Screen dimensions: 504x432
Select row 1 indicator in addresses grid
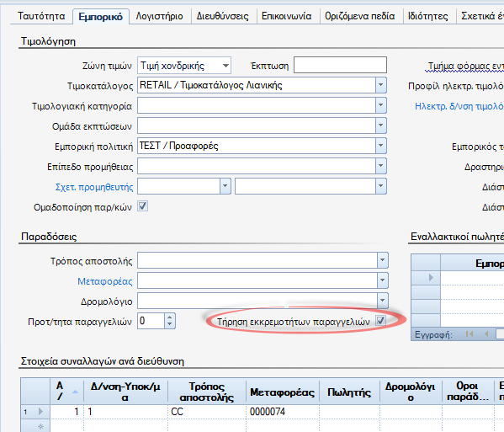(x=35, y=412)
